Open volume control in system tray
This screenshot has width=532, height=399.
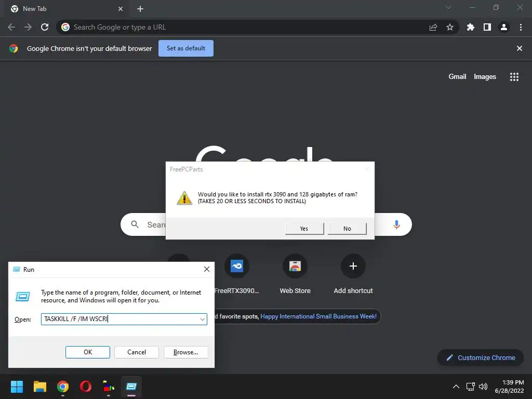[483, 387]
